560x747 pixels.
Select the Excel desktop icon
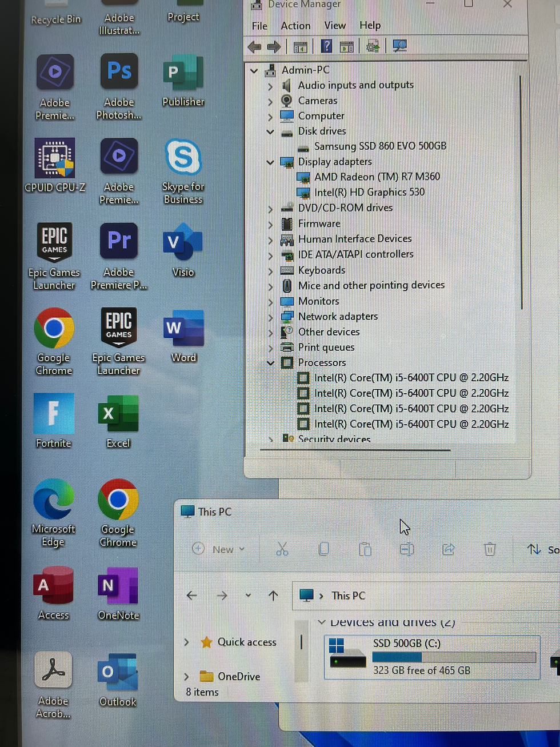[118, 421]
